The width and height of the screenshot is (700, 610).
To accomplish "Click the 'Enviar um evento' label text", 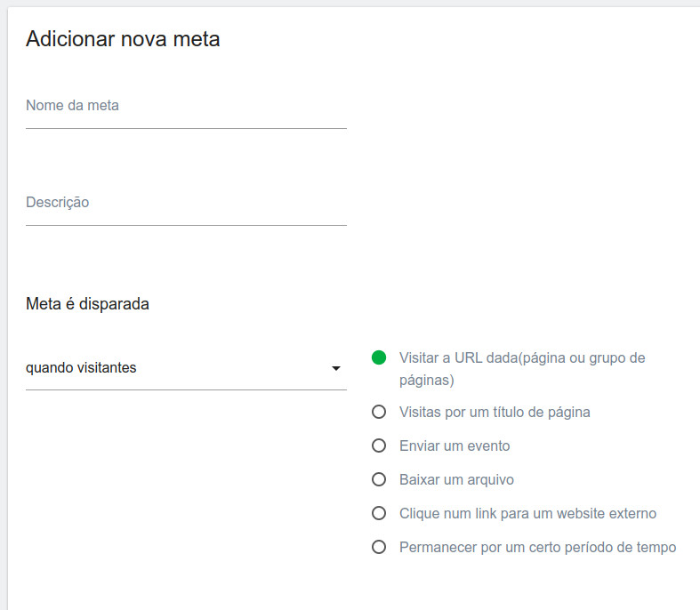I will click(455, 445).
